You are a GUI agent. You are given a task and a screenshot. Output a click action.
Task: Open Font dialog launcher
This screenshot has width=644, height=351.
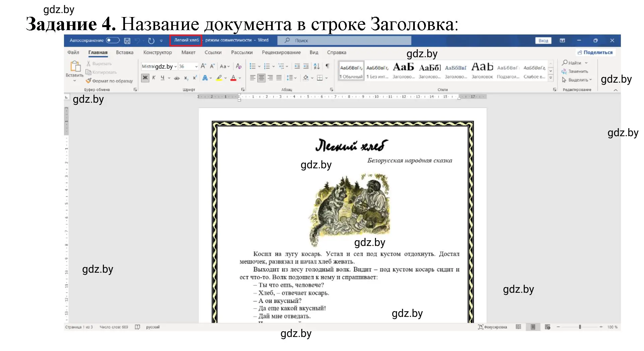coord(243,89)
